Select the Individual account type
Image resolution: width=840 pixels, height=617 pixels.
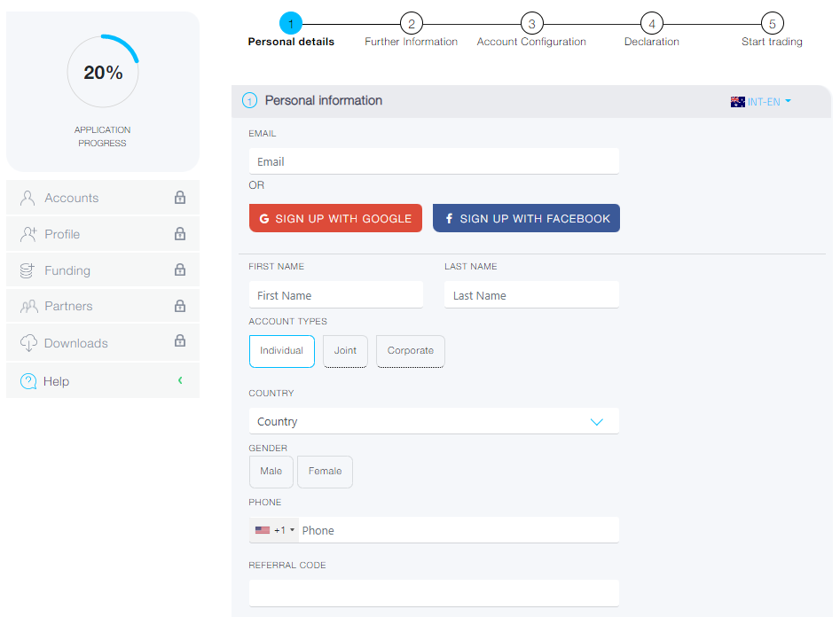pos(281,351)
